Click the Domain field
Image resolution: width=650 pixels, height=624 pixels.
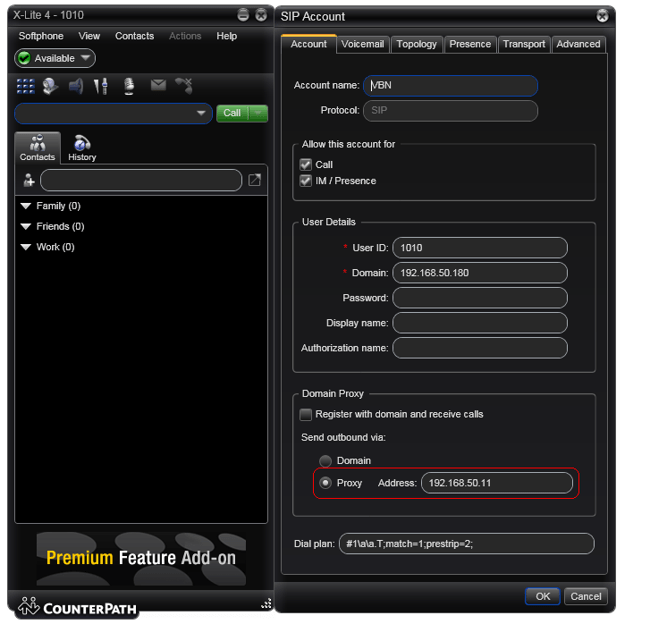[x=480, y=273]
